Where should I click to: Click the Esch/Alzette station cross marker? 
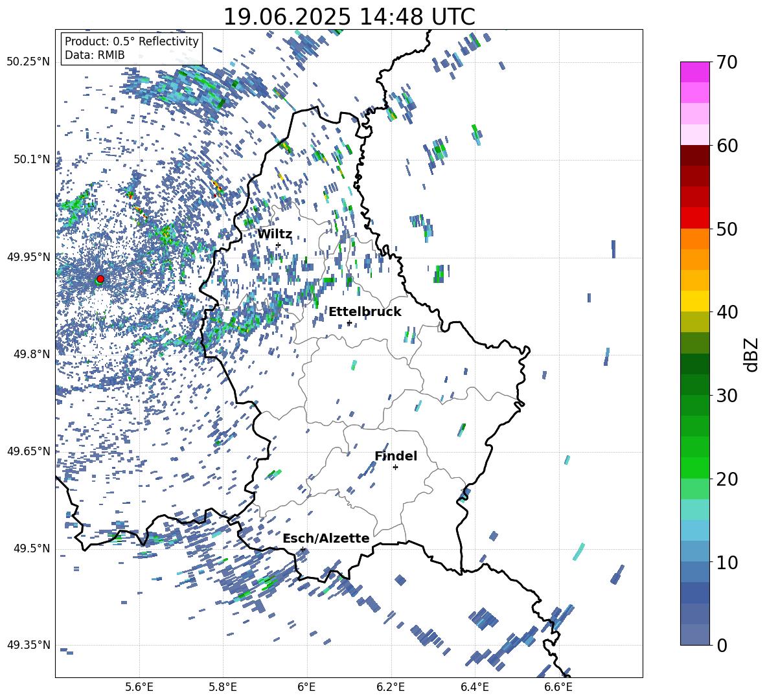point(303,549)
